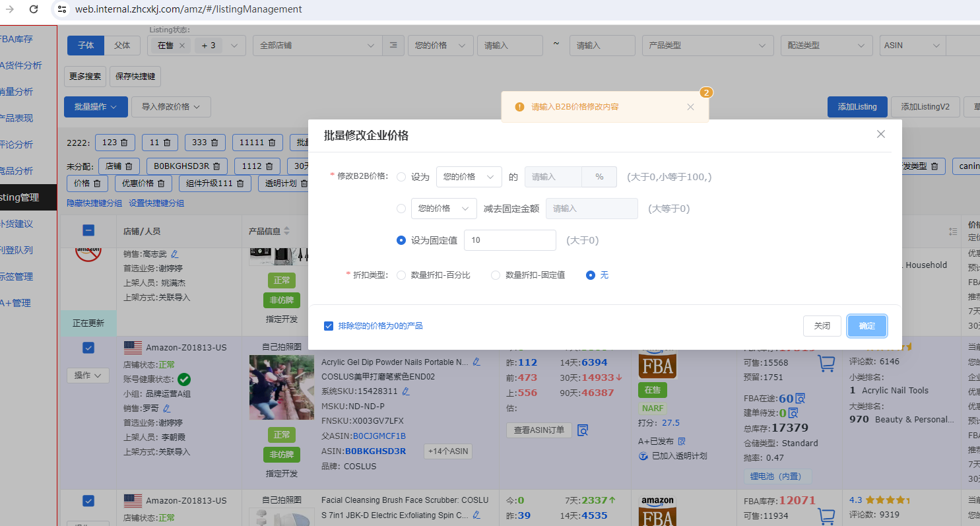This screenshot has height=526, width=980.
Task: Open 您的价格 dropdown beside 设为 in dialog
Action: [x=469, y=177]
